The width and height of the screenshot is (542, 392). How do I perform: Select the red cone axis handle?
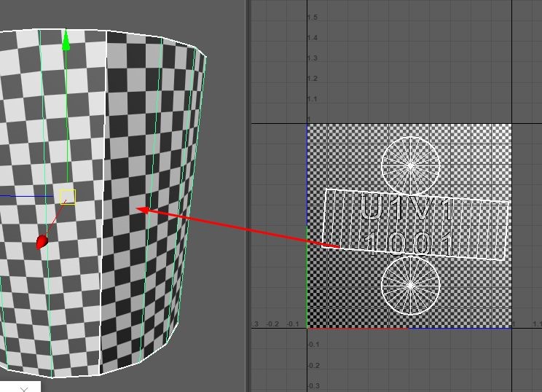coord(42,242)
